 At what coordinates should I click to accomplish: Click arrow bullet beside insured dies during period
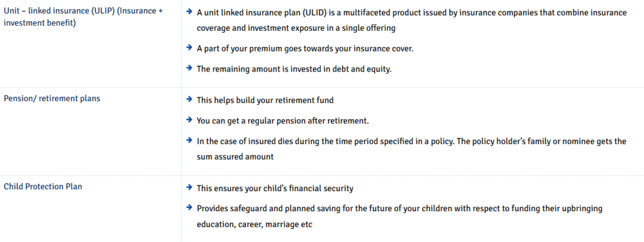pos(189,140)
